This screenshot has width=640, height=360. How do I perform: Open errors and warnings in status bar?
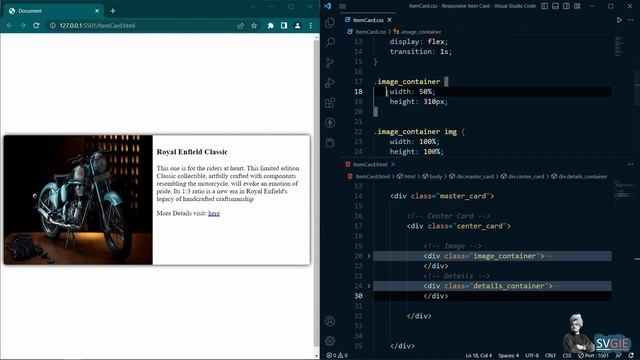point(337,356)
